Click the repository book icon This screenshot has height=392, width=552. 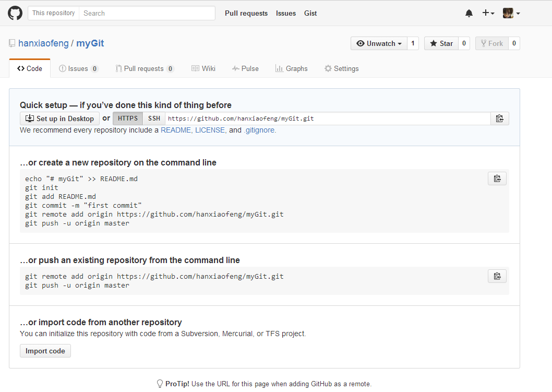point(12,43)
